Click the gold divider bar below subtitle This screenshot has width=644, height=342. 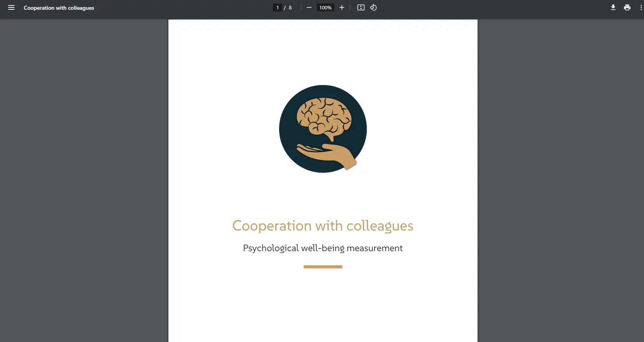[323, 267]
